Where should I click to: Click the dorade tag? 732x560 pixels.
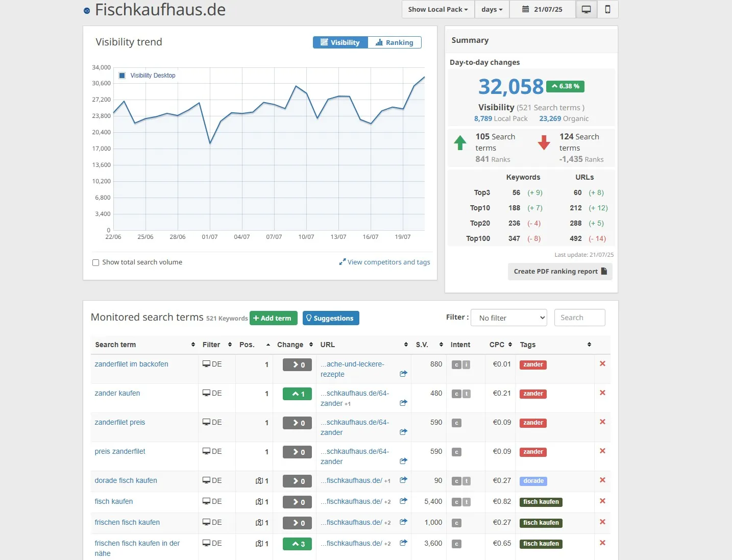[533, 481]
